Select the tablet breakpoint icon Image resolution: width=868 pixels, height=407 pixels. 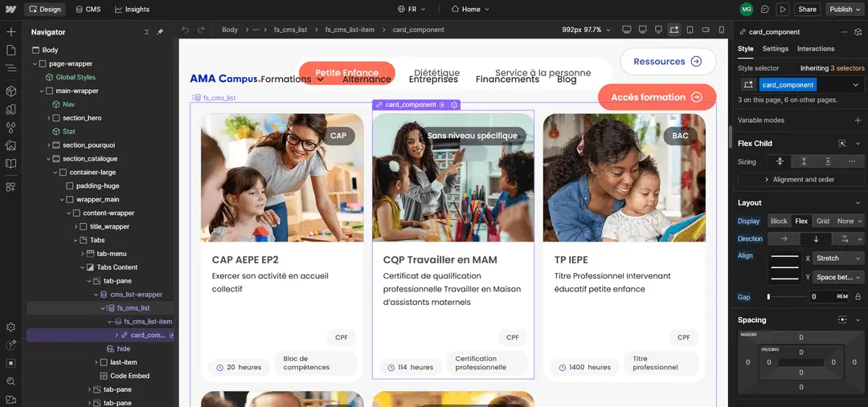coord(690,30)
